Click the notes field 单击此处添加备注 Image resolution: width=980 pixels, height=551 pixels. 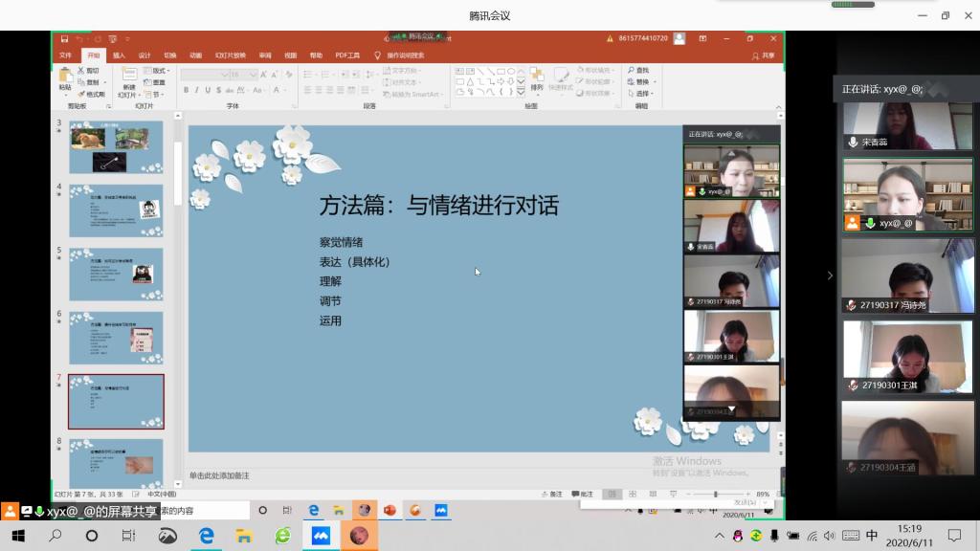(x=219, y=476)
